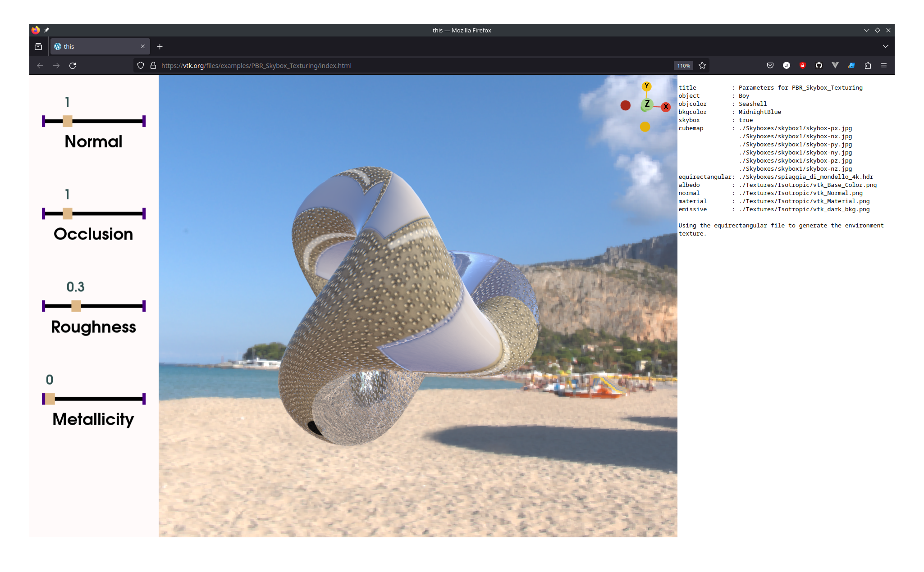
Task: Click the Y axis orientation icon
Action: pyautogui.click(x=646, y=86)
